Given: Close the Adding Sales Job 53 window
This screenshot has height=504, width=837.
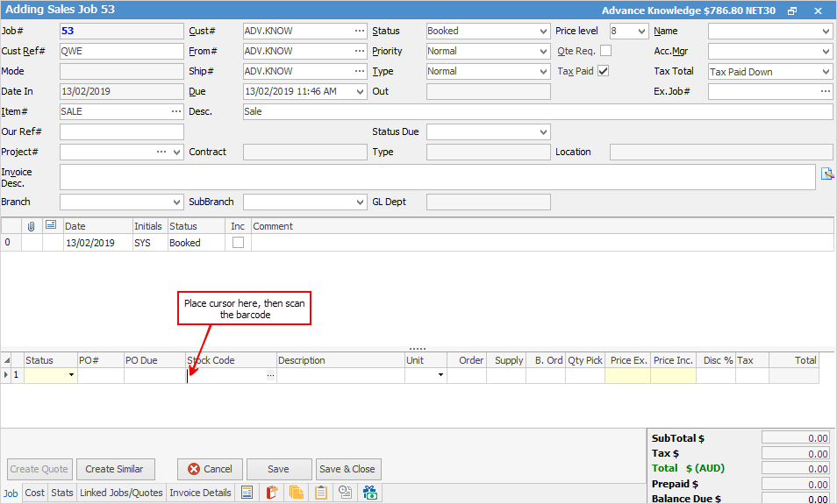Looking at the screenshot, I should point(818,11).
